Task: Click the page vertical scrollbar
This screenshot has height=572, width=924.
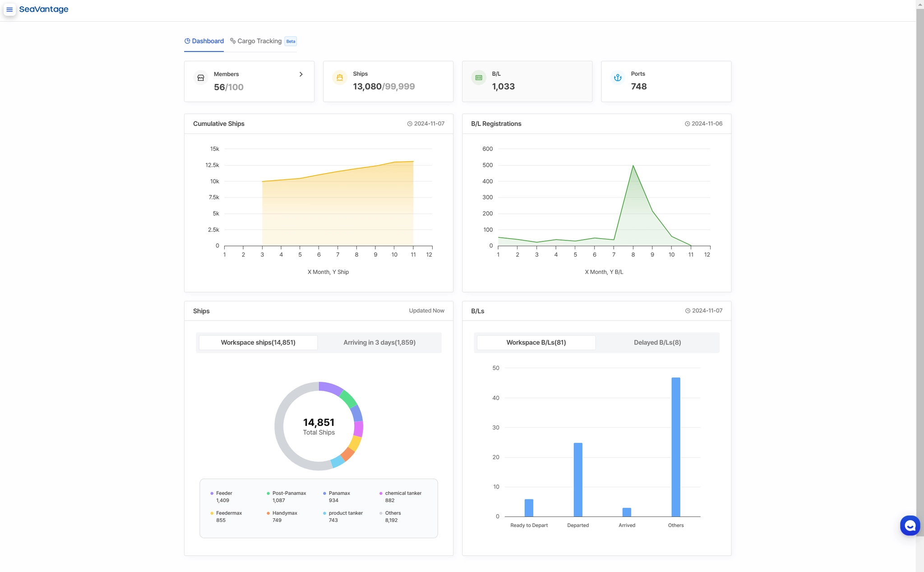Action: tap(919, 271)
